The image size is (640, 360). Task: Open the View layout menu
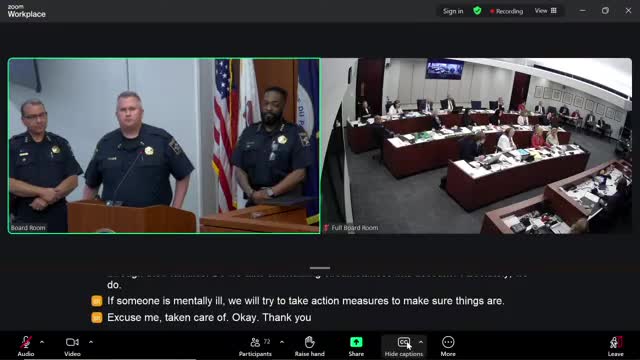tap(546, 11)
